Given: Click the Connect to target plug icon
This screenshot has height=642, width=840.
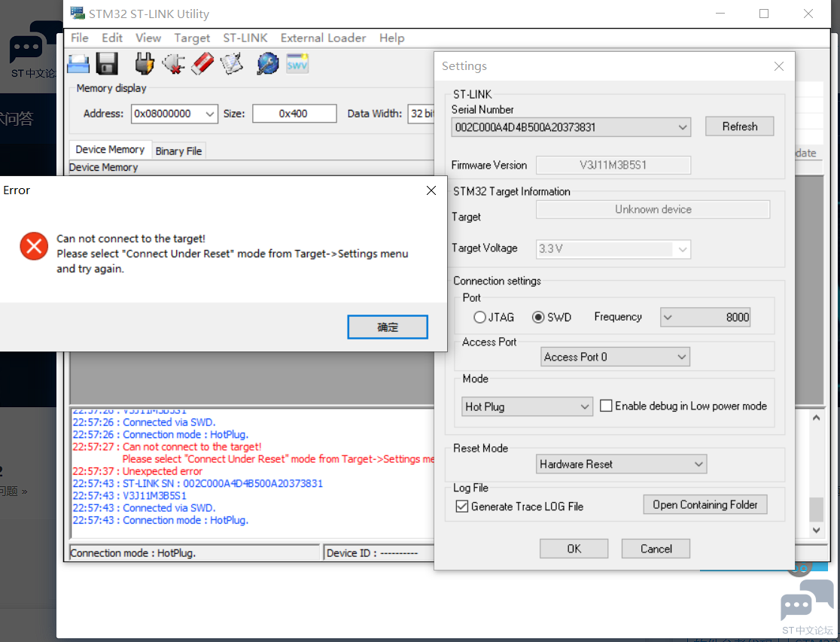Looking at the screenshot, I should pyautogui.click(x=144, y=64).
